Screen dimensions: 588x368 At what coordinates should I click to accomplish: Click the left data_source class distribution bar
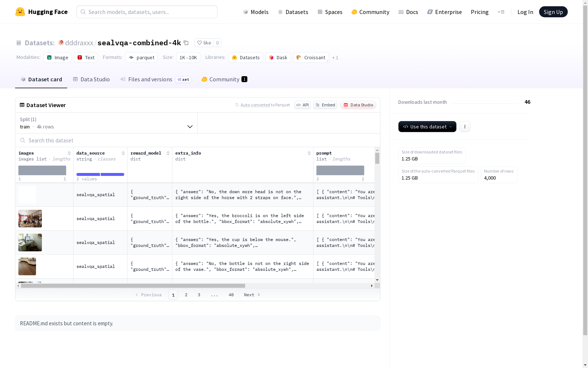pos(88,174)
